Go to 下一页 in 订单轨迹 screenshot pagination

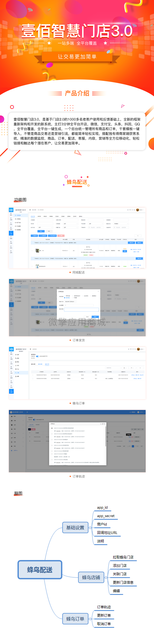[137, 446]
